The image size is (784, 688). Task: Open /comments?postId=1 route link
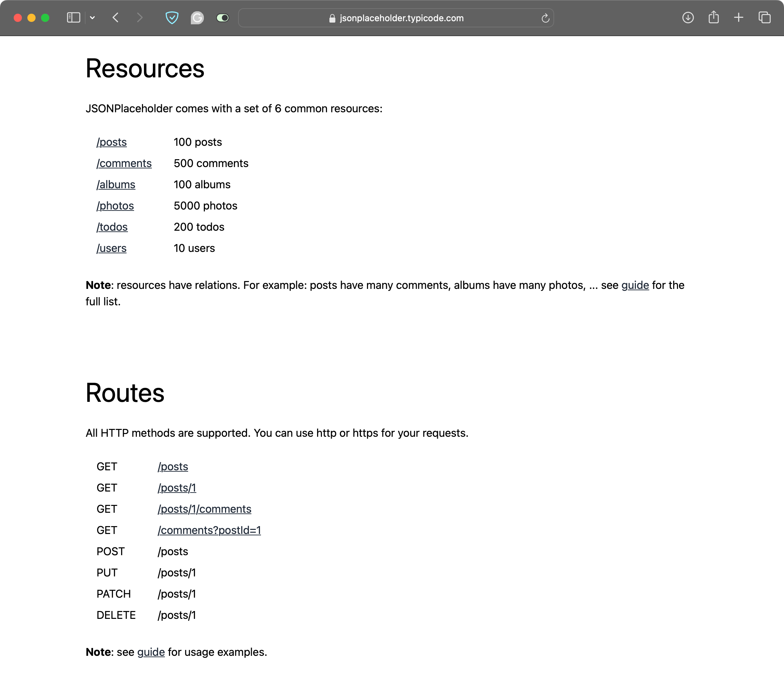(x=209, y=530)
